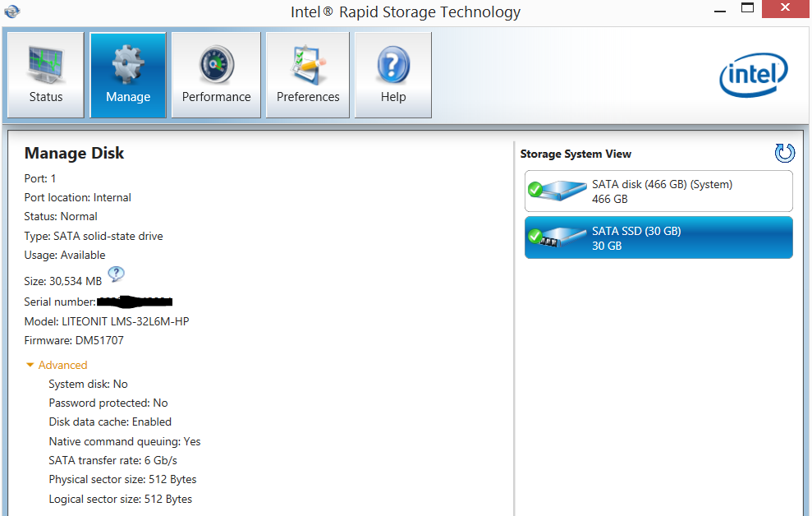The image size is (812, 516).
Task: Click the Status monitor icon
Action: click(46, 64)
